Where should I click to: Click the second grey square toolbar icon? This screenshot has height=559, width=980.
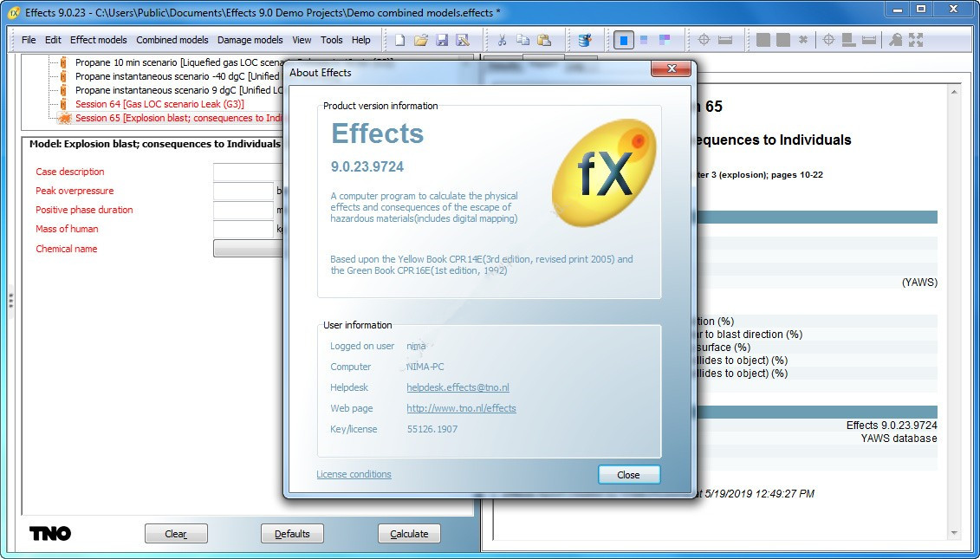click(783, 40)
